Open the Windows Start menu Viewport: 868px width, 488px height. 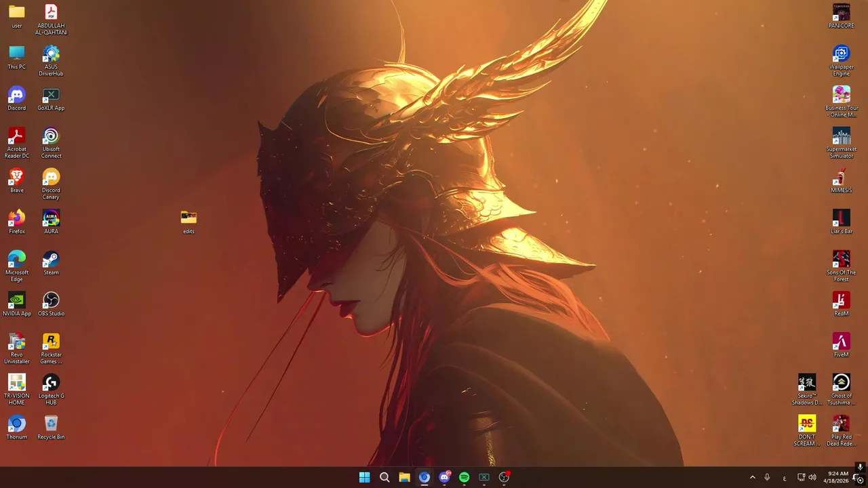pyautogui.click(x=364, y=477)
